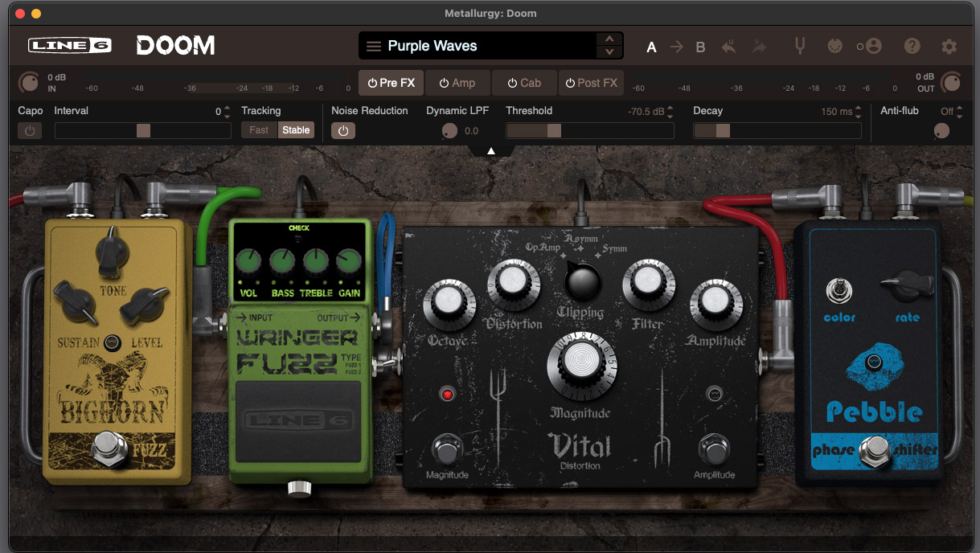The width and height of the screenshot is (980, 553).
Task: Click the Wringer Fuzz BASS knob
Action: (x=283, y=260)
